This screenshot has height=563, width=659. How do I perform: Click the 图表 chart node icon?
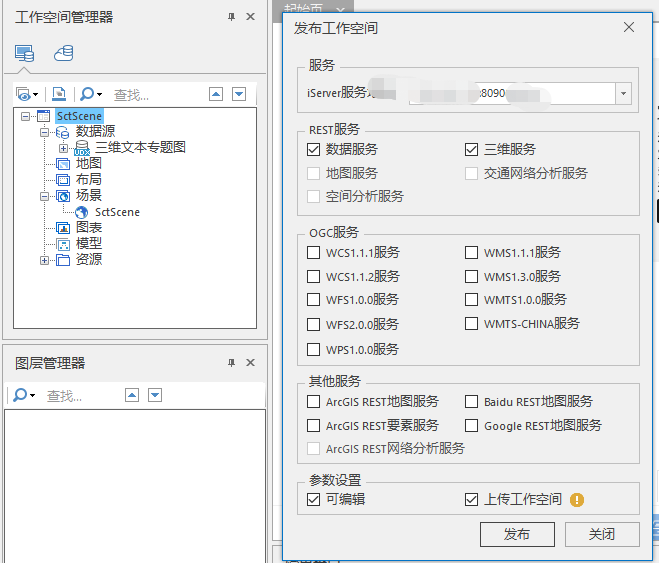click(x=63, y=228)
